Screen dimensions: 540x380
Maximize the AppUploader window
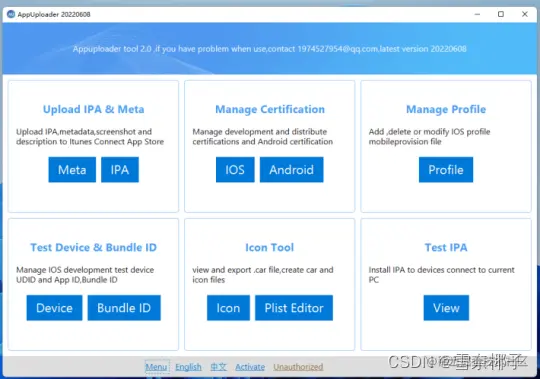[x=501, y=14]
